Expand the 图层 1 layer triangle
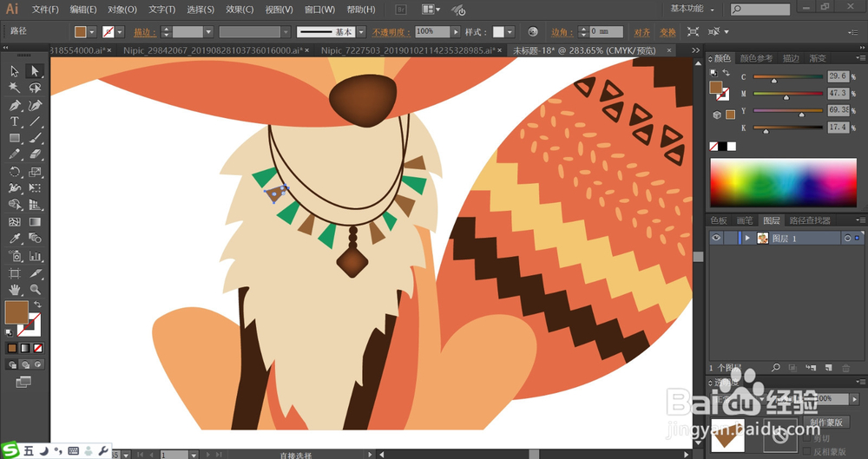The height and width of the screenshot is (459, 868). coord(747,238)
